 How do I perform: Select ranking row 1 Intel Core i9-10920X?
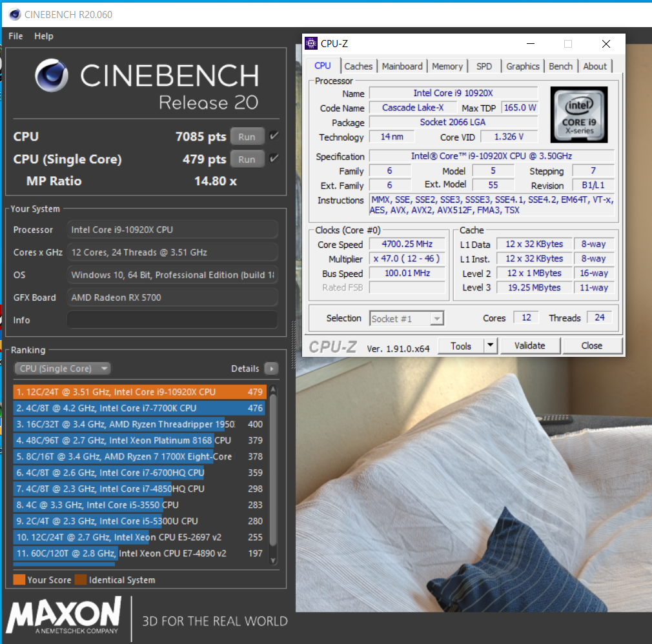pos(139,392)
